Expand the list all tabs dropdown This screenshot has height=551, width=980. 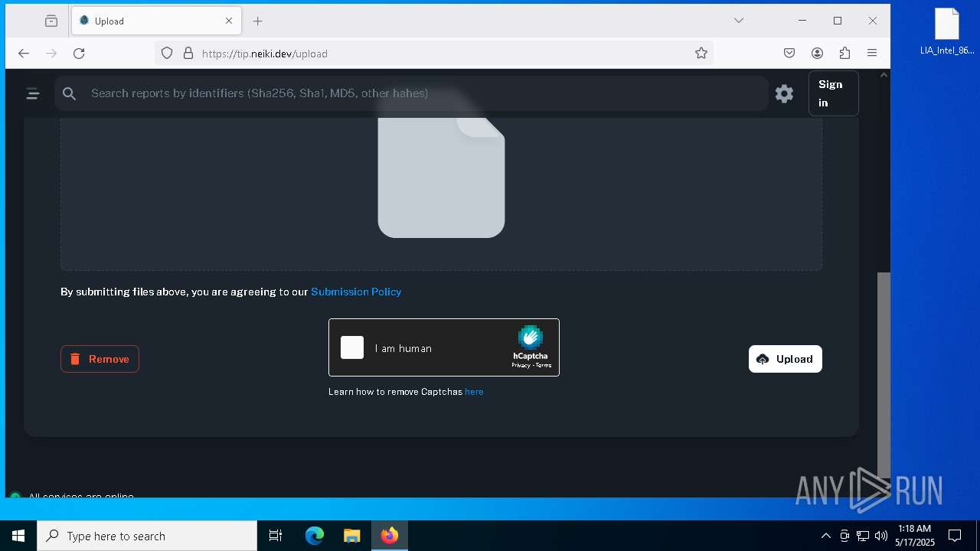pyautogui.click(x=739, y=21)
